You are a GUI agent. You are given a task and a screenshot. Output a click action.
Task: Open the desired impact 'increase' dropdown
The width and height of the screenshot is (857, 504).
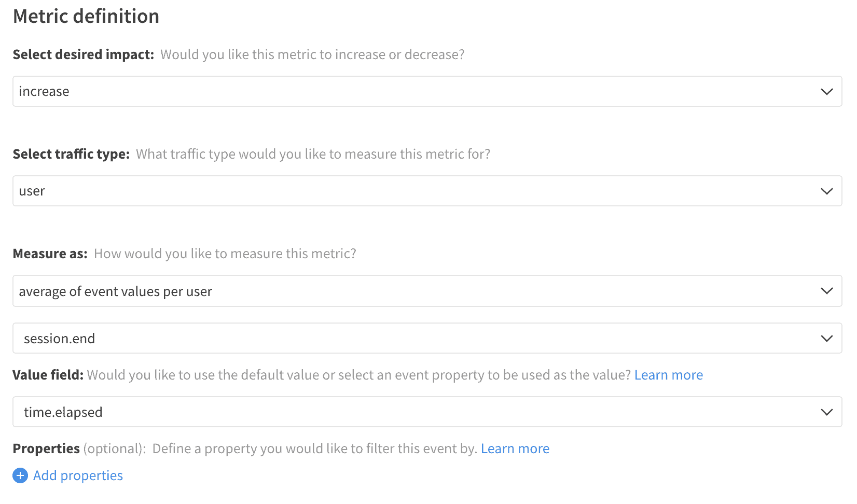(x=427, y=91)
